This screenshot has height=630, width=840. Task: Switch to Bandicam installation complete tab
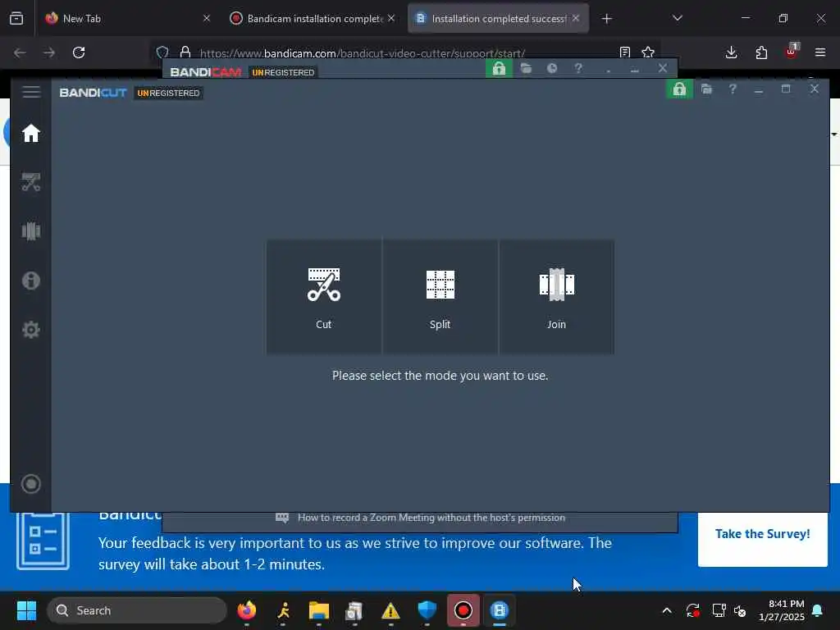[313, 19]
